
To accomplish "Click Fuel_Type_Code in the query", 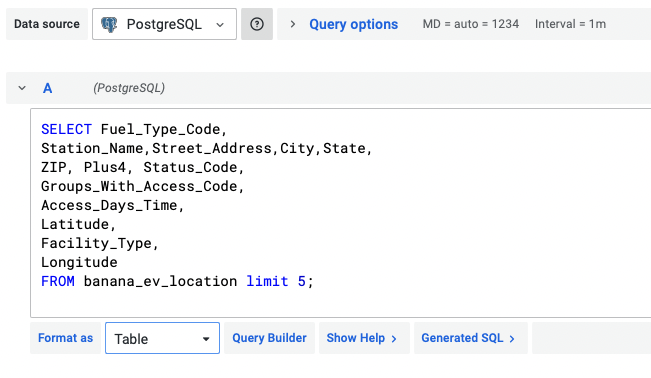I will pyautogui.click(x=161, y=129).
